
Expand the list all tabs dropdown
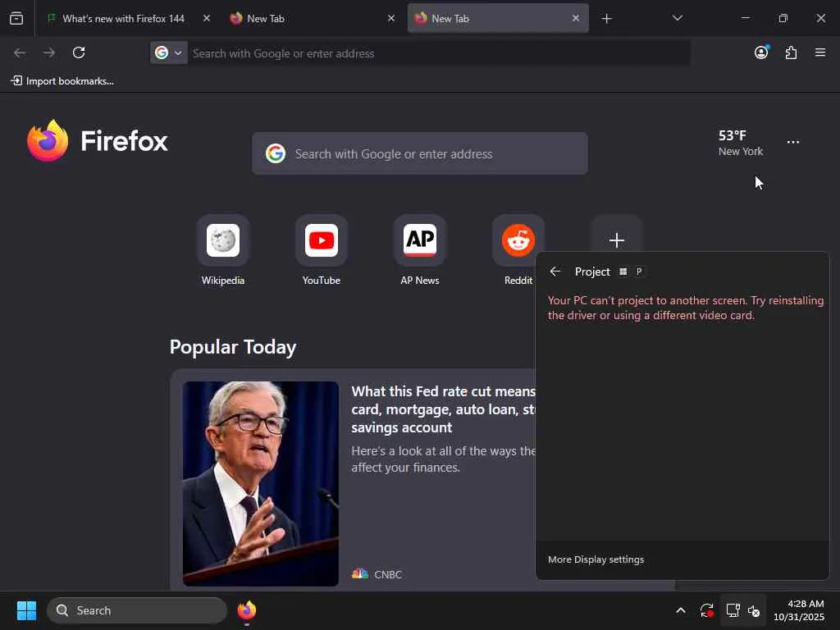677,18
